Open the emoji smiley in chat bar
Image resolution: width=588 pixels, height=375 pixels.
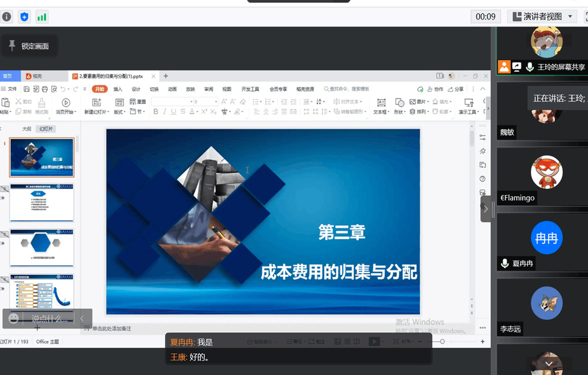point(14,318)
